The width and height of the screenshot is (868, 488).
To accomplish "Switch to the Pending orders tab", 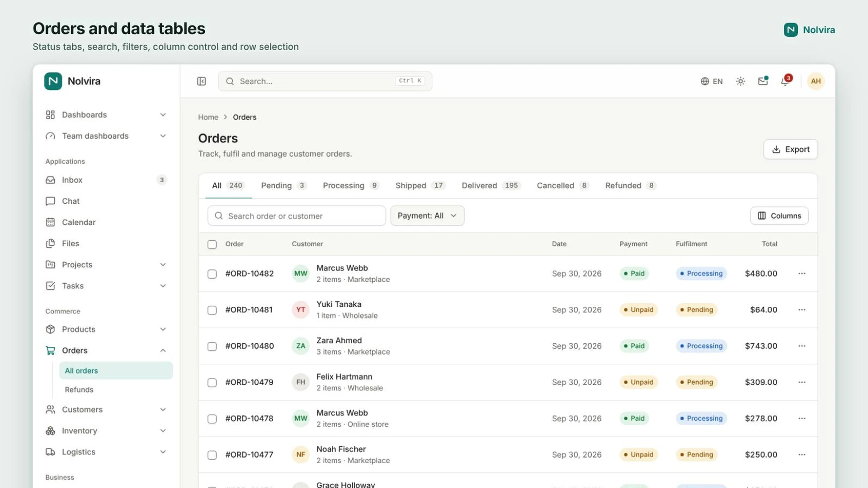I will pos(283,186).
